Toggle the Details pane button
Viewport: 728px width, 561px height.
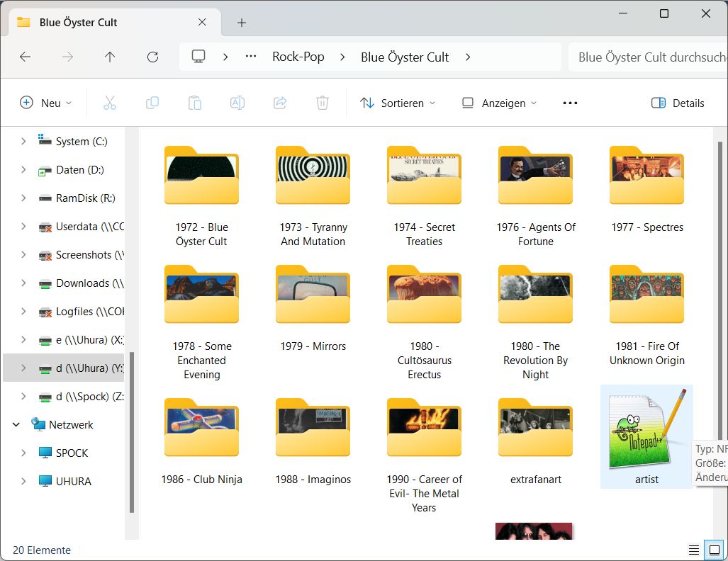pyautogui.click(x=678, y=103)
